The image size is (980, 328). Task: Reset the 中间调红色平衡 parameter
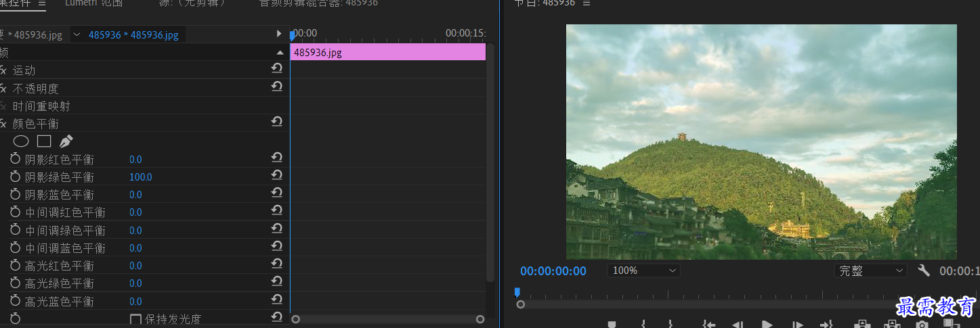coord(276,210)
